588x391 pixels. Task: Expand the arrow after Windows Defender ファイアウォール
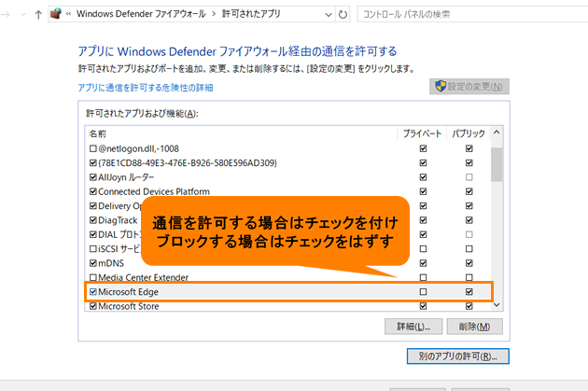[215, 15]
